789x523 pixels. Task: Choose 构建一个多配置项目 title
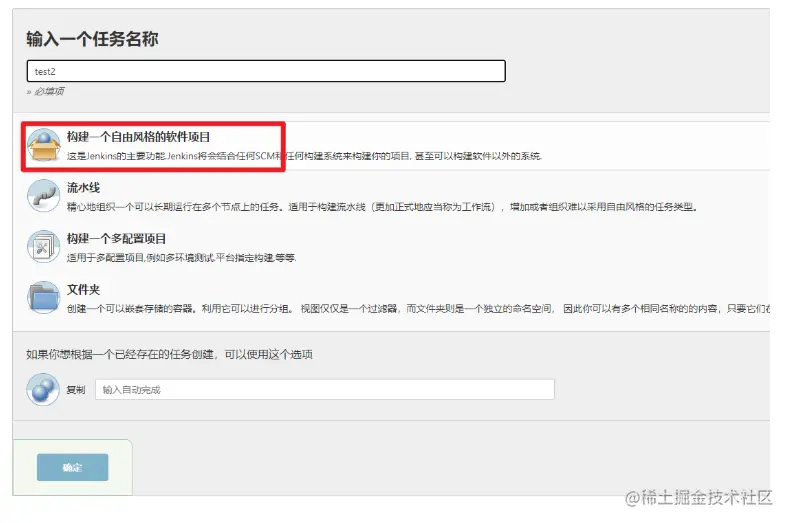click(x=116, y=239)
